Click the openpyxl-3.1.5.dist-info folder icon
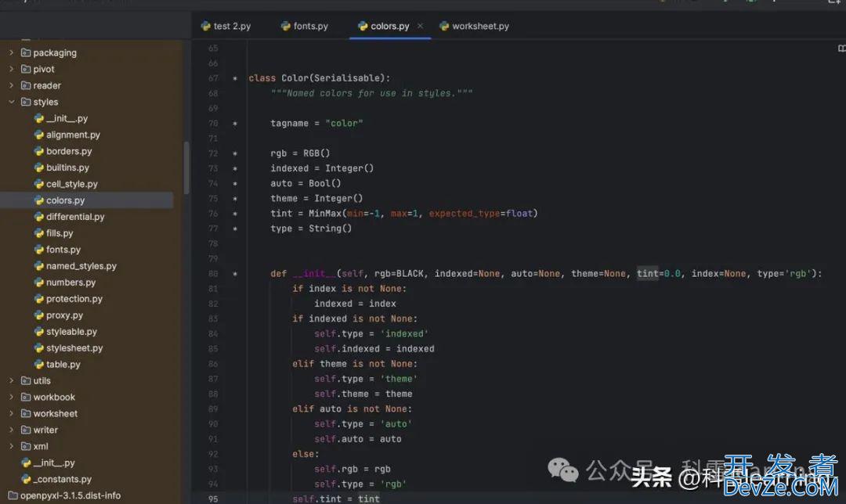The height and width of the screenshot is (504, 846). point(13,495)
